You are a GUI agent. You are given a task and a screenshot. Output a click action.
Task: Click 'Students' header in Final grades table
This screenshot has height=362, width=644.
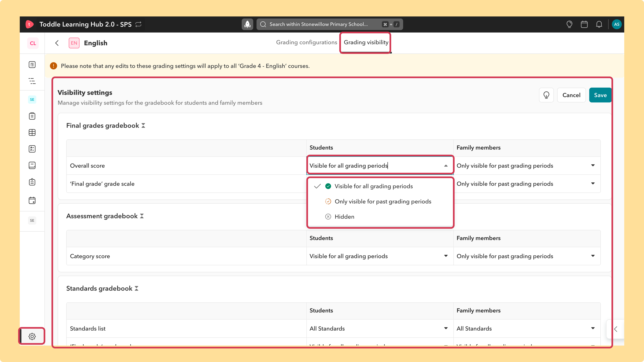(x=321, y=148)
